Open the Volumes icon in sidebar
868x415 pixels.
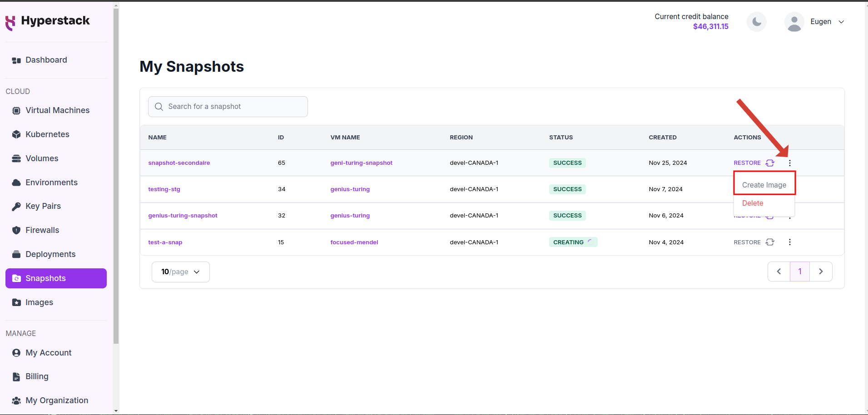[x=16, y=158]
